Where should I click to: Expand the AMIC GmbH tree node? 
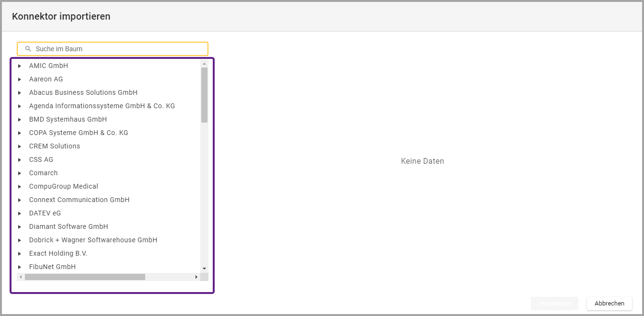pyautogui.click(x=20, y=66)
